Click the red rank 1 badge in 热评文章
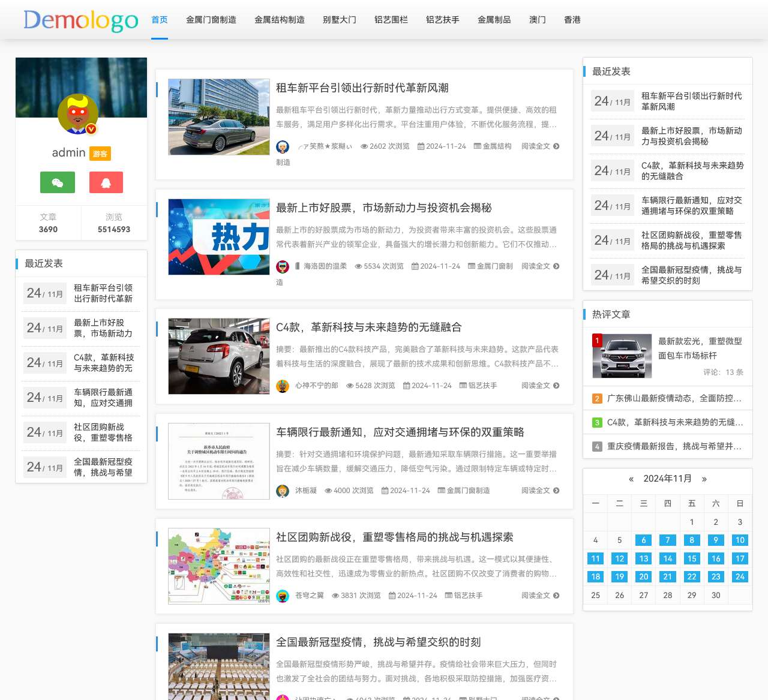768x700 pixels. coord(597,340)
